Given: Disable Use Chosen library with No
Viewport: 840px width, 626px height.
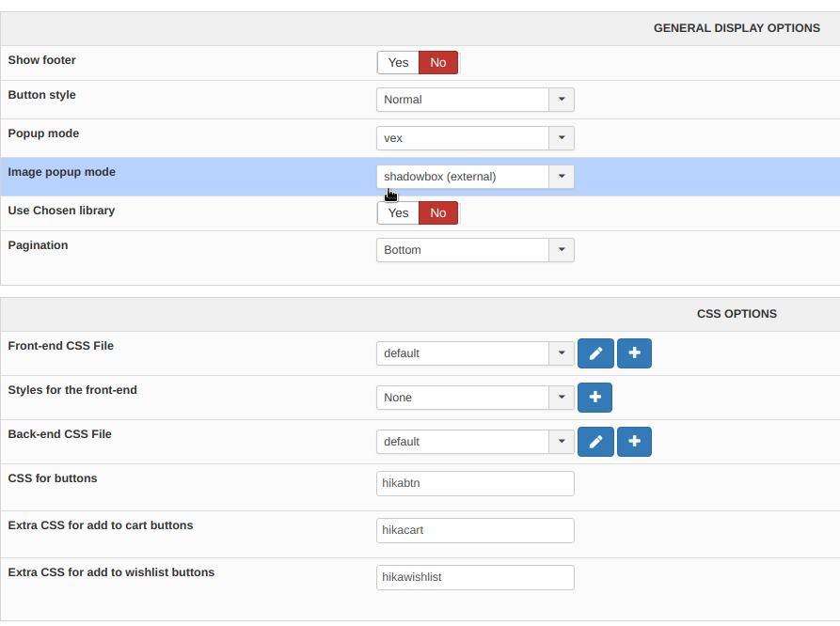Looking at the screenshot, I should 438,213.
